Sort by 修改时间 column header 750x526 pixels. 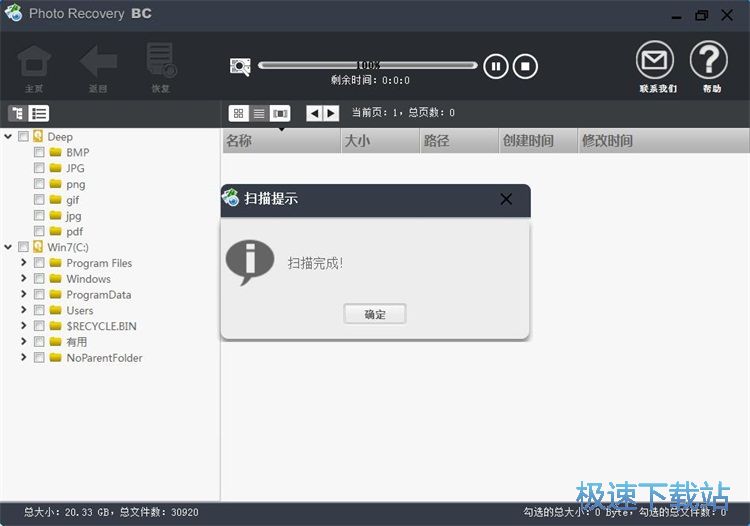(x=664, y=141)
